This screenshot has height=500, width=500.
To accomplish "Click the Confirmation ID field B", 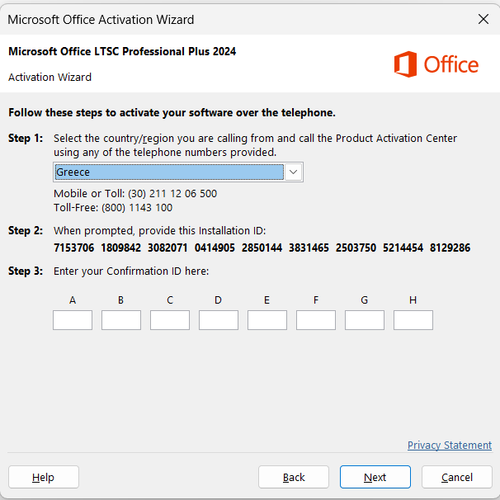I will click(121, 320).
